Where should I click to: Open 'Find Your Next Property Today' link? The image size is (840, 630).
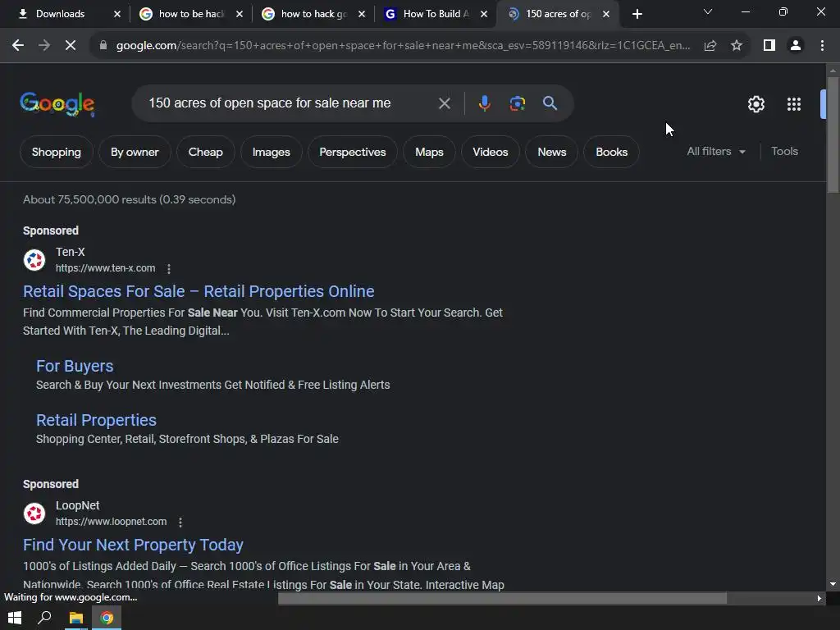pyautogui.click(x=133, y=545)
